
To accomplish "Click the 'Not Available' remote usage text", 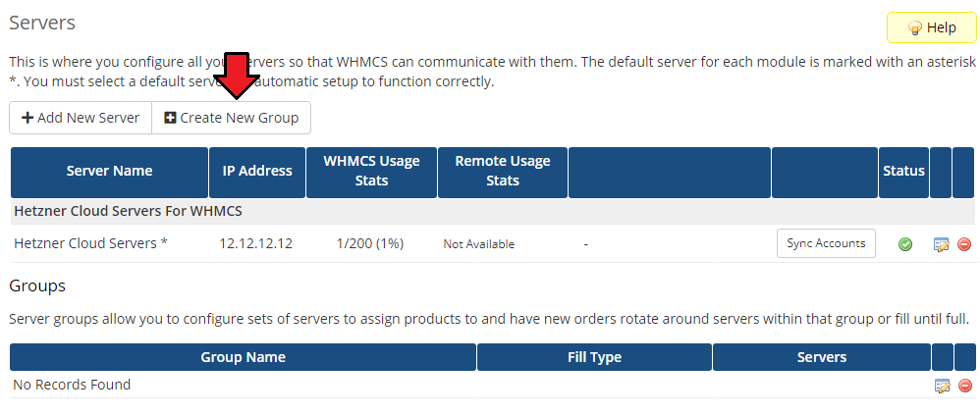I will tap(479, 244).
